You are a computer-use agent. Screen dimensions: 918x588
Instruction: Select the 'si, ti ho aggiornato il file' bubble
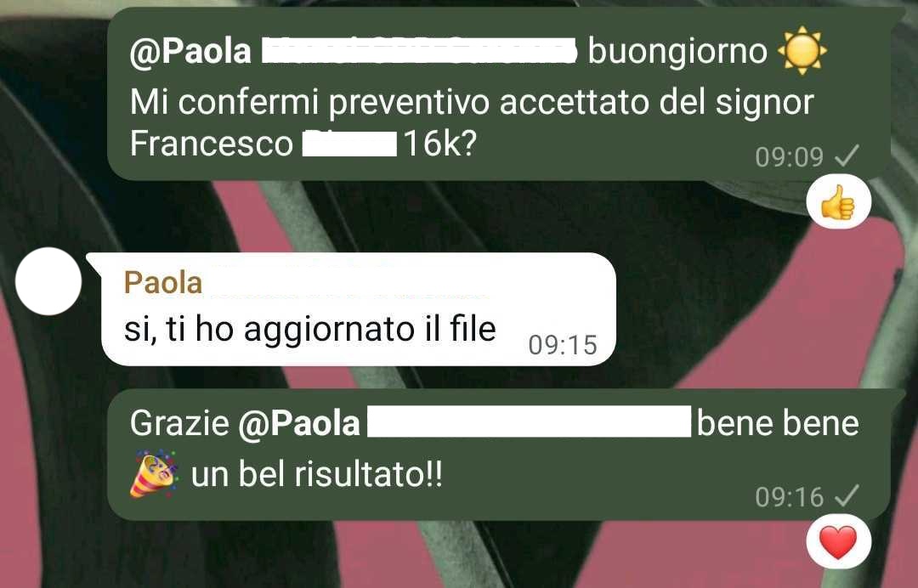pyautogui.click(x=359, y=309)
